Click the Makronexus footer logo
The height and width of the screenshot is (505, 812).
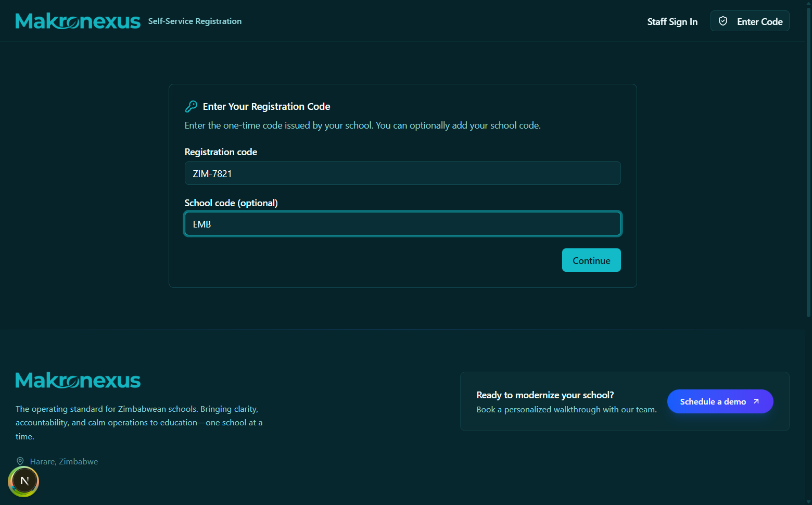click(x=78, y=380)
